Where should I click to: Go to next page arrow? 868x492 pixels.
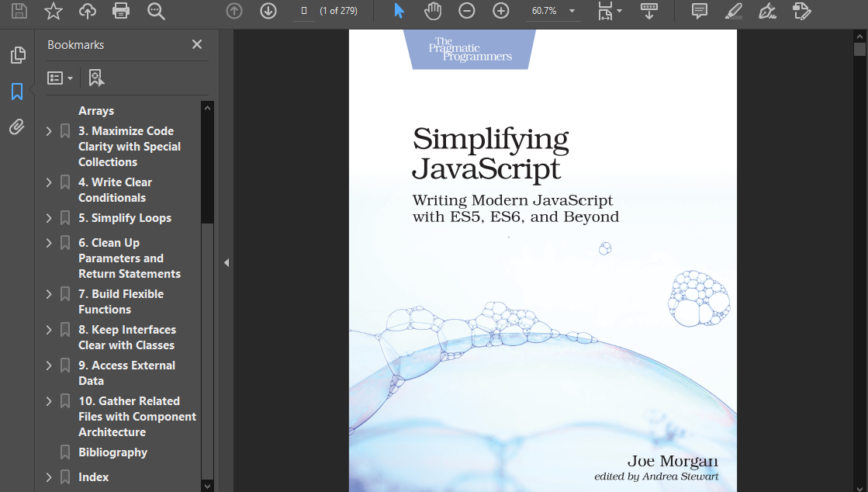coord(268,11)
